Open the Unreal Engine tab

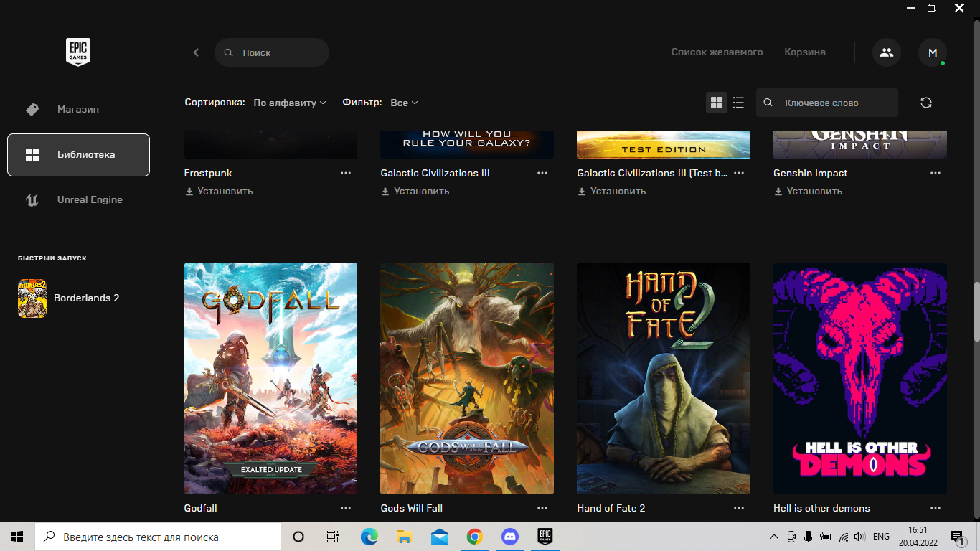(x=78, y=199)
